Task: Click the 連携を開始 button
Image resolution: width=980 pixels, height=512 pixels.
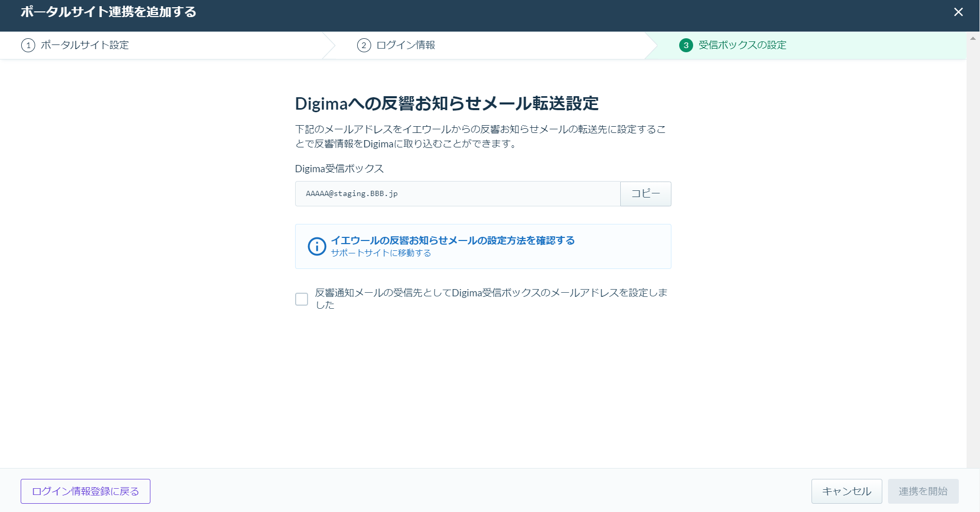Action: tap(923, 491)
